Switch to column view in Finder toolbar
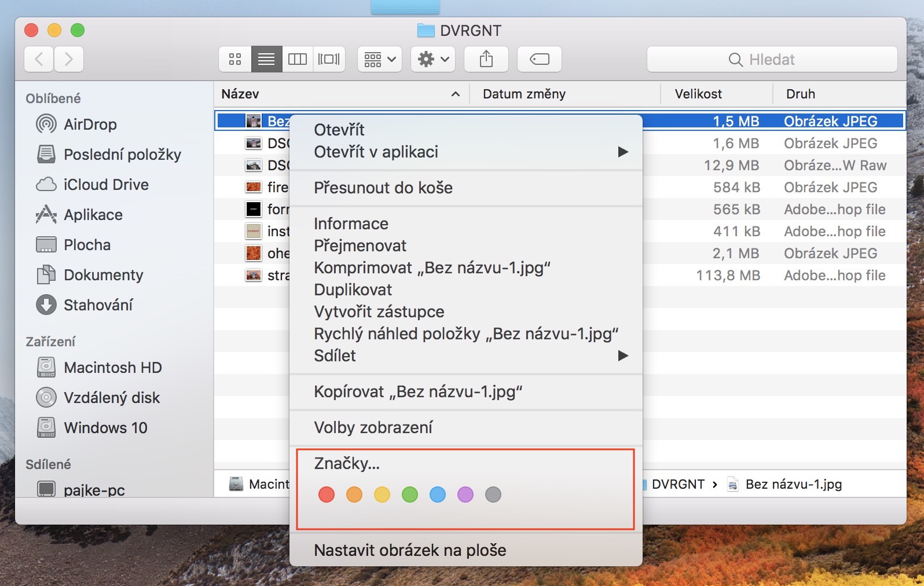The width and height of the screenshot is (924, 586). pyautogui.click(x=298, y=59)
